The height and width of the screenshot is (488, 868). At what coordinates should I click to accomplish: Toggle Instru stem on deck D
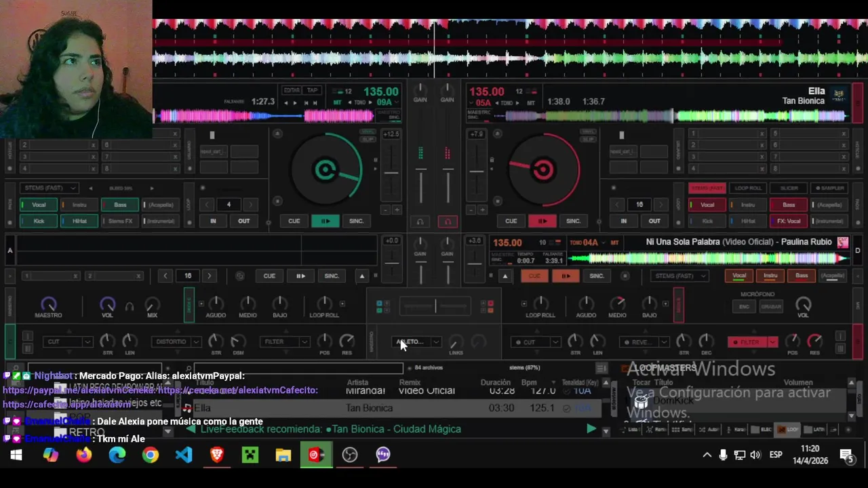point(770,276)
